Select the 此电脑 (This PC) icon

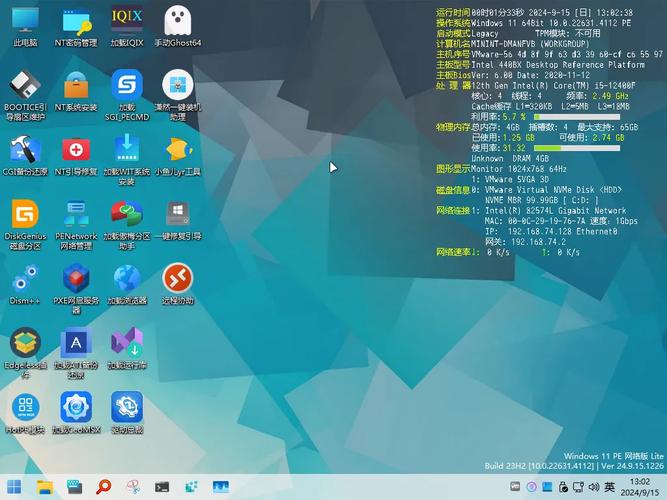tap(25, 21)
